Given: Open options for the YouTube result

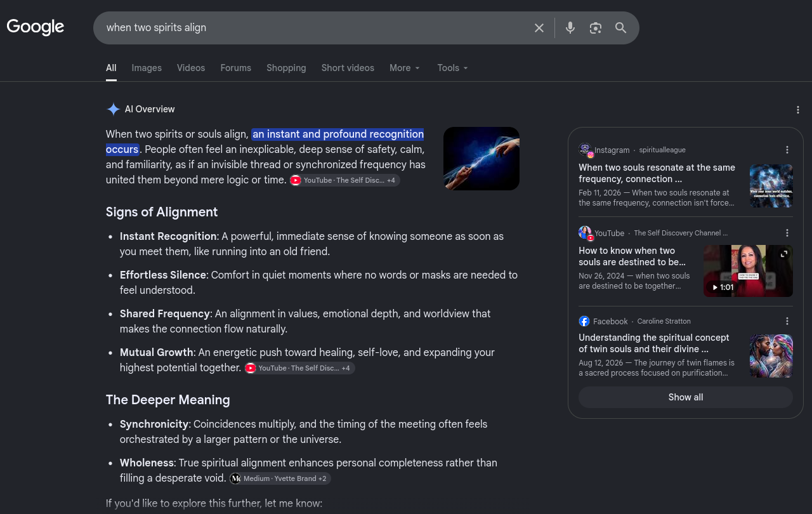Looking at the screenshot, I should (x=787, y=233).
